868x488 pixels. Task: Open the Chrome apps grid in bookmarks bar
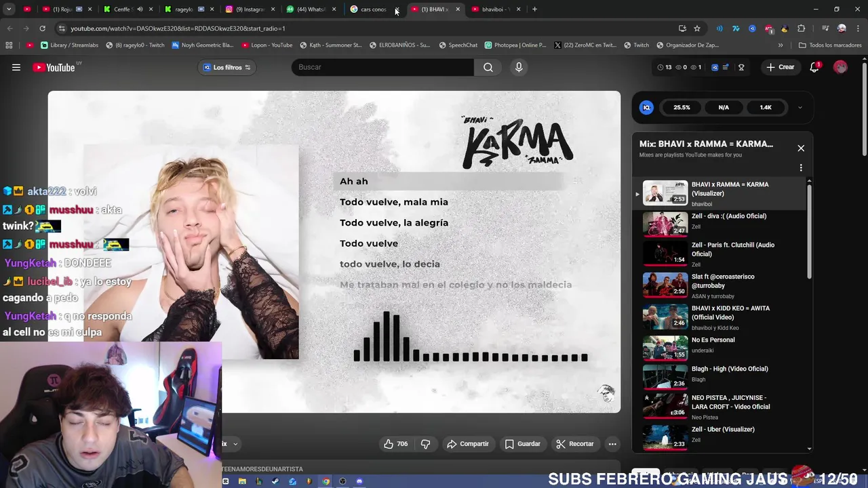click(9, 45)
